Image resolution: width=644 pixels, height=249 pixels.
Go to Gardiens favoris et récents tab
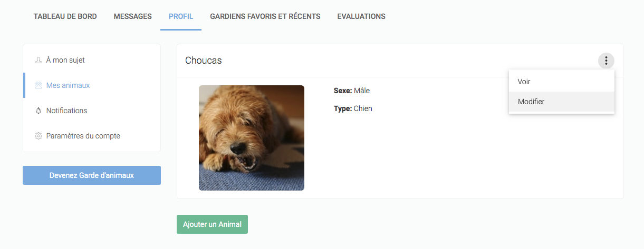point(265,16)
